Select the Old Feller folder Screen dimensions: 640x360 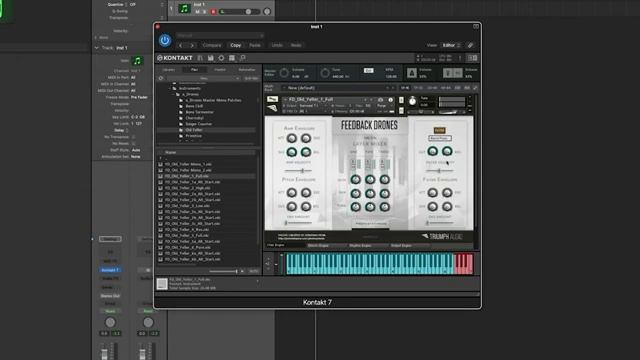tap(194, 130)
